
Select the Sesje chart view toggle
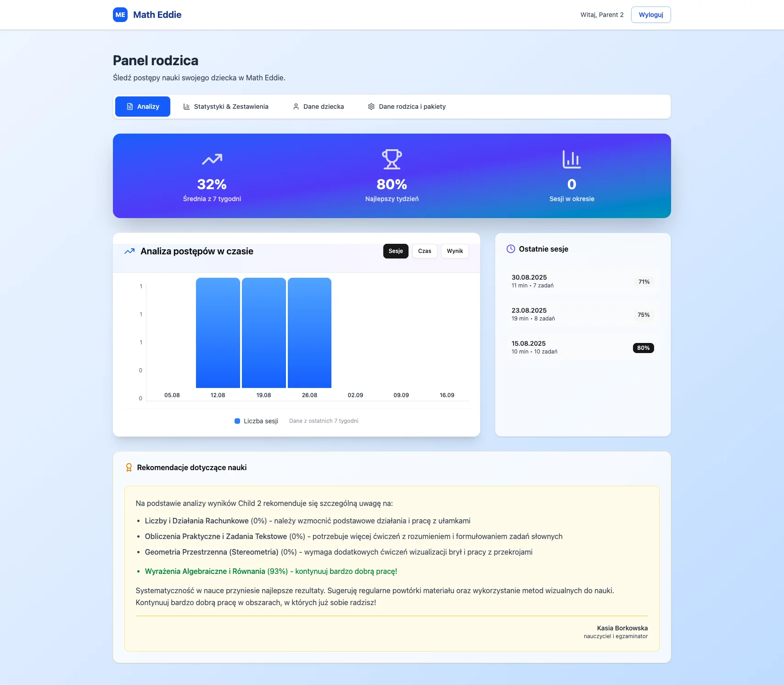click(395, 251)
